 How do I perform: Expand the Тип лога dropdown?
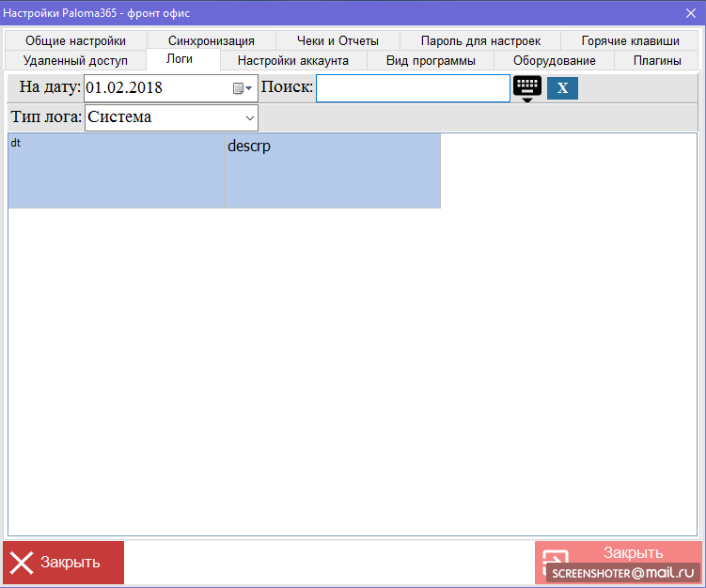click(249, 117)
